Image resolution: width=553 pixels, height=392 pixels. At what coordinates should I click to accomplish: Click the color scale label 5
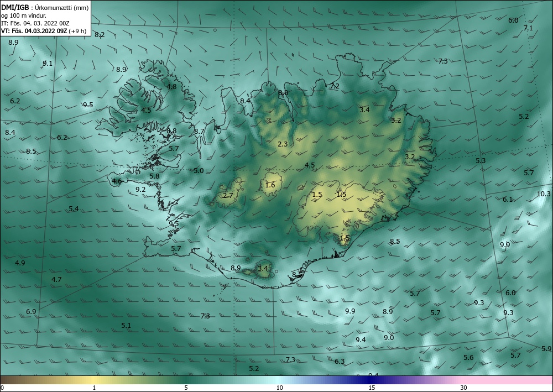tap(186, 388)
